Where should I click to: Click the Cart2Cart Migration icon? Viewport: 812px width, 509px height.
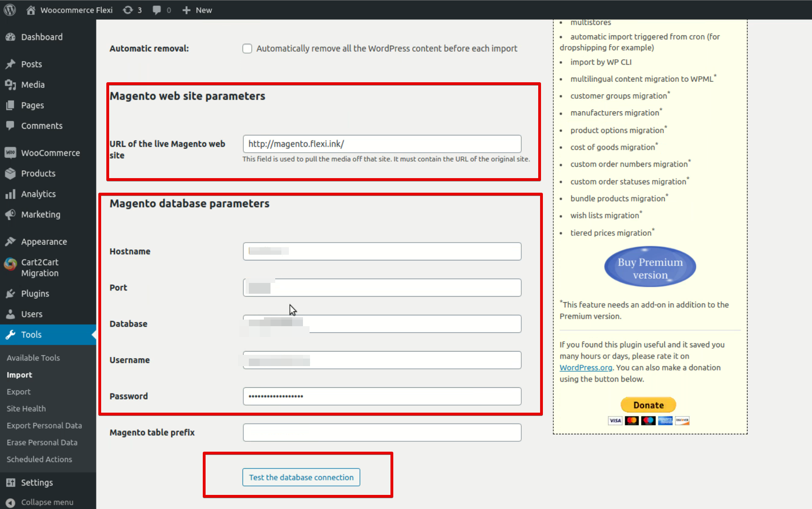click(10, 264)
